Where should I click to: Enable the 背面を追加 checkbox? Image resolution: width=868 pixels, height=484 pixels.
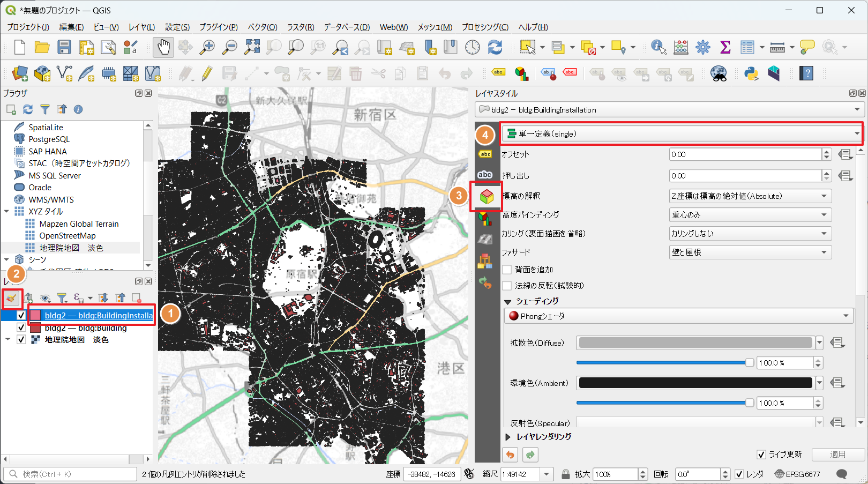pos(507,270)
